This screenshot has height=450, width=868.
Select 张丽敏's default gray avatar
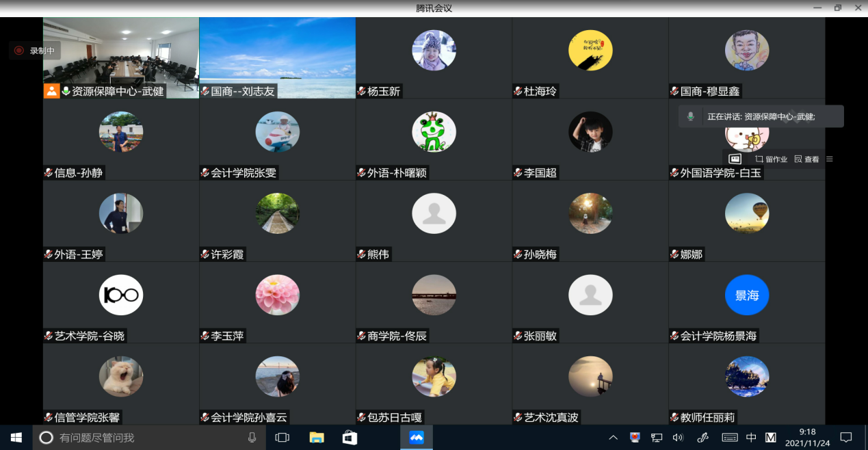coord(590,295)
